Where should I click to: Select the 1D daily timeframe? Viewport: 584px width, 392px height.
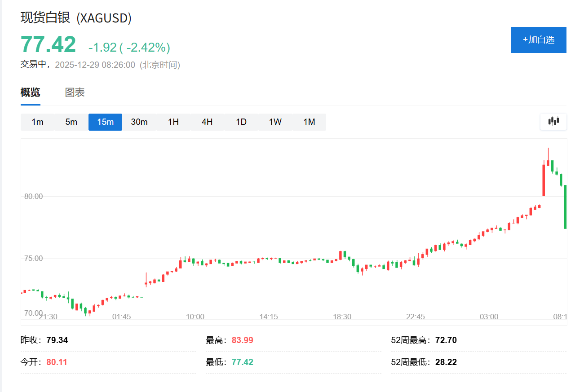[x=241, y=122]
